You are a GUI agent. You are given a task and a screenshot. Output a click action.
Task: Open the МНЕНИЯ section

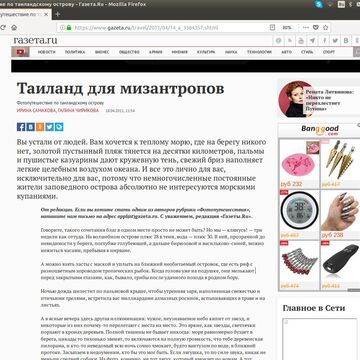(x=180, y=52)
